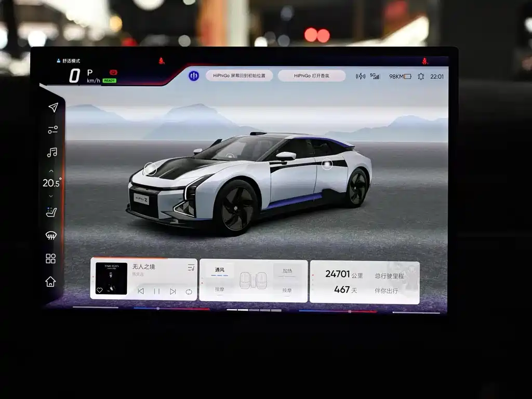Toggle favorite heart on album cover
This screenshot has width=532, height=399.
[x=100, y=290]
